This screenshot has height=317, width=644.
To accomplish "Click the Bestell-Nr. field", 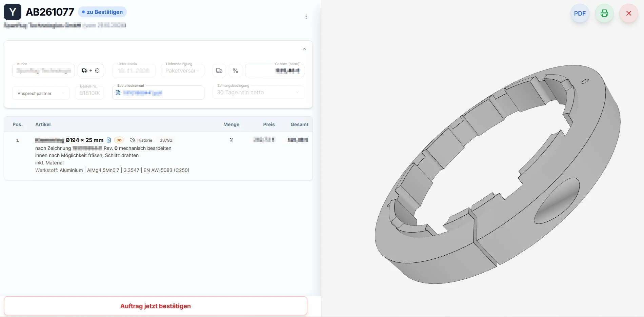I will 89,93.
